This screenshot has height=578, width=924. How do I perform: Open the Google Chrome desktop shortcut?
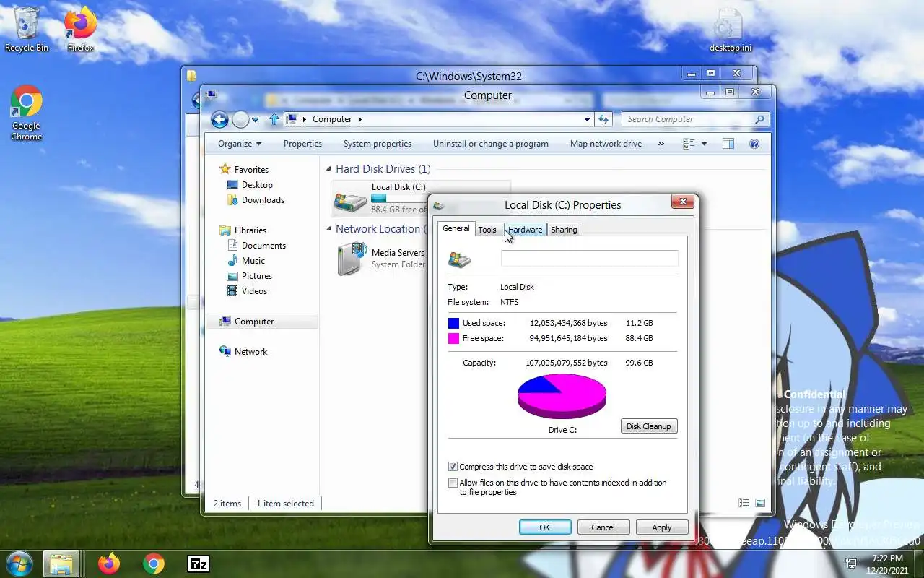(27, 113)
